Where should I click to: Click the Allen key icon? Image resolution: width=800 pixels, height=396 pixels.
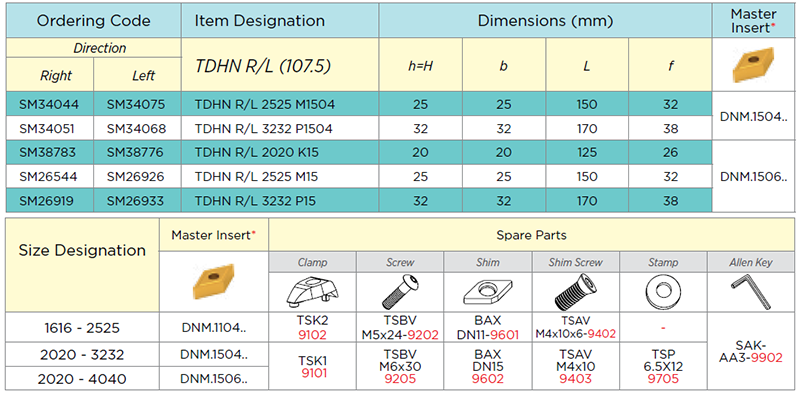point(750,292)
